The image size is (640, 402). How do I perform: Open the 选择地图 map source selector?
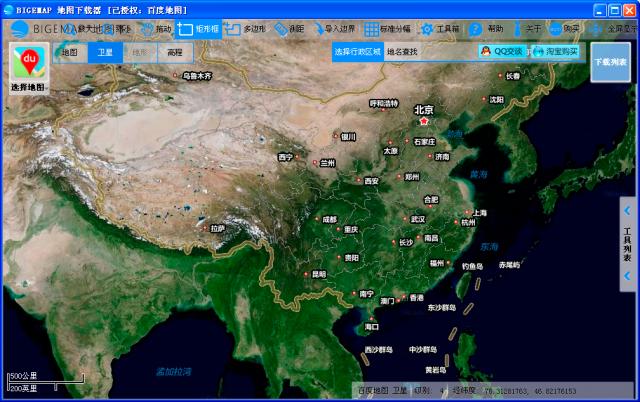pos(28,68)
